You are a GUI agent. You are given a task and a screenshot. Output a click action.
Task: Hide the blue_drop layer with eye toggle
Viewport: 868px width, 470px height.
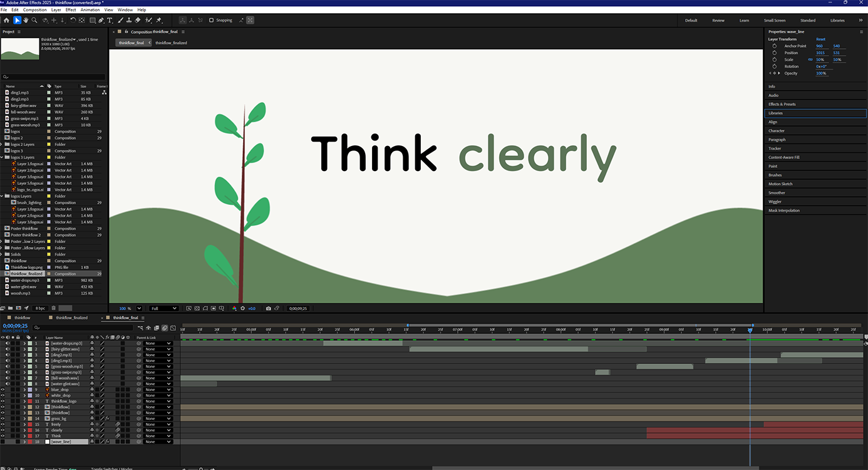point(3,390)
